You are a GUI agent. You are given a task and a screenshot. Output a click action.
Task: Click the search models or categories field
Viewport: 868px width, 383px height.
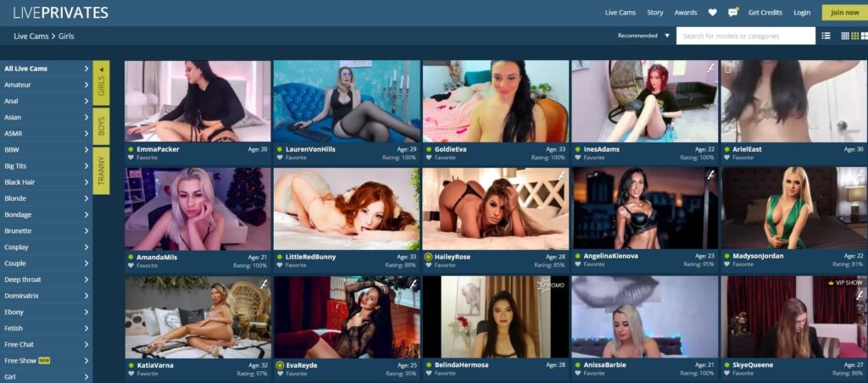[x=745, y=36]
